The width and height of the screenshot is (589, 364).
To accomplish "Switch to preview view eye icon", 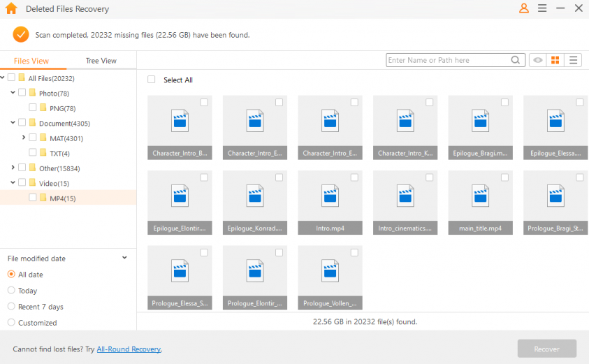I will 537,61.
